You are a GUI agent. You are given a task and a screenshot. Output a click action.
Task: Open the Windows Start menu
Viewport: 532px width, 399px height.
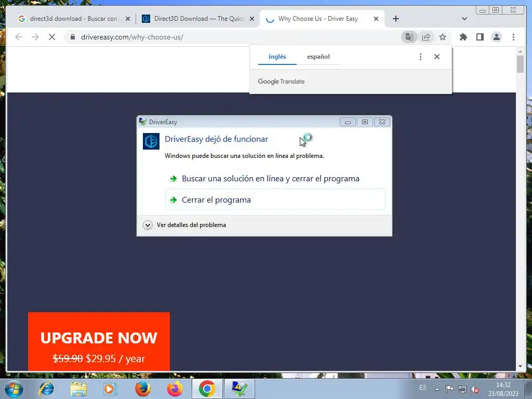point(14,389)
